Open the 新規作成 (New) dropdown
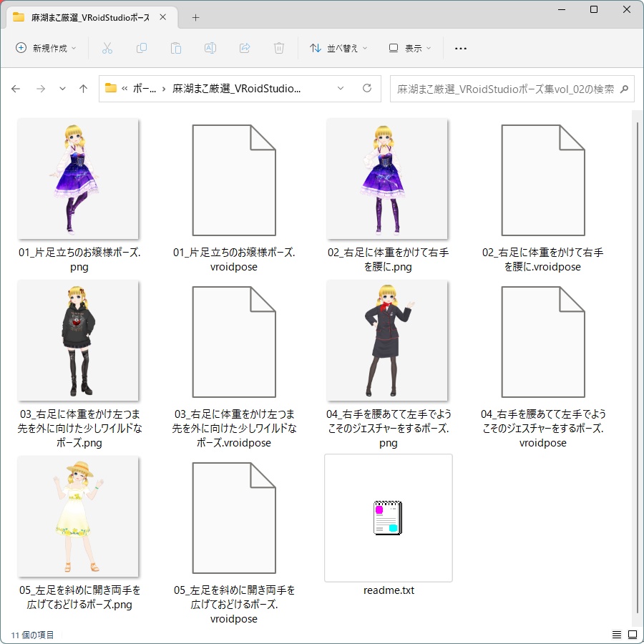 coord(46,48)
